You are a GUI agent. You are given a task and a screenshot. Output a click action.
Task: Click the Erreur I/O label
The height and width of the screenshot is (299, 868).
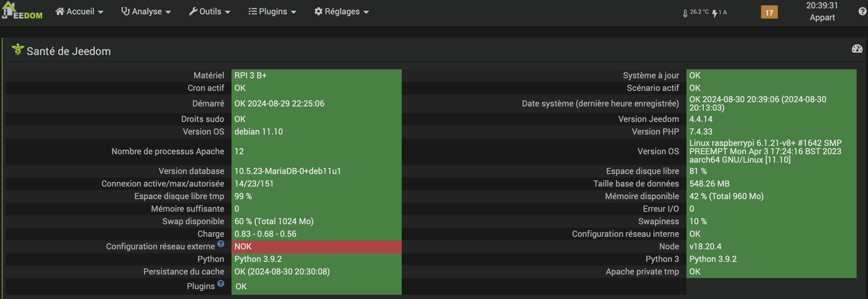(661, 209)
